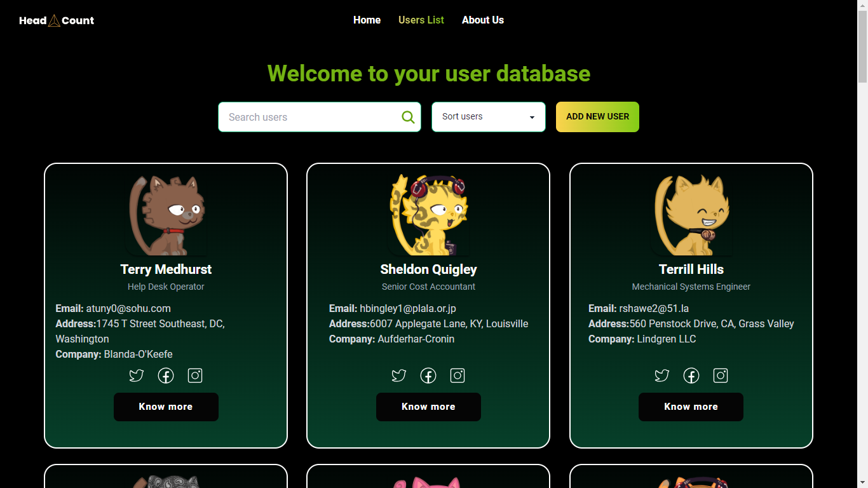Click company name Lindgren LLC
868x488 pixels.
[667, 339]
